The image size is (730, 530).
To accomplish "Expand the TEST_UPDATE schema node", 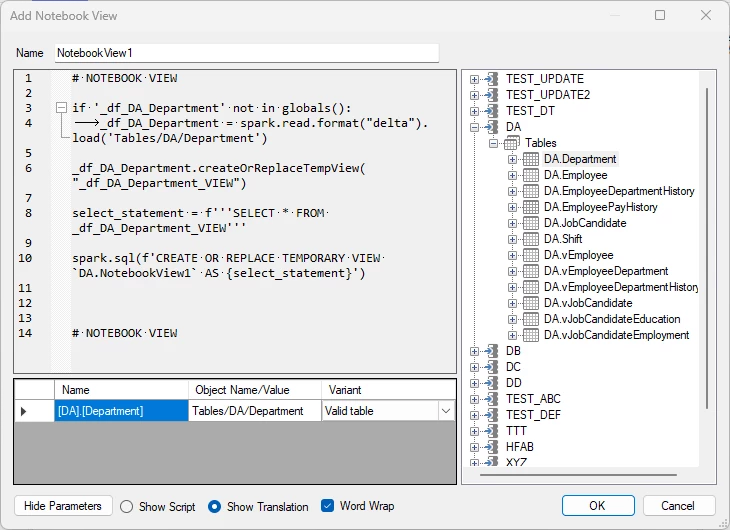I will pos(474,79).
